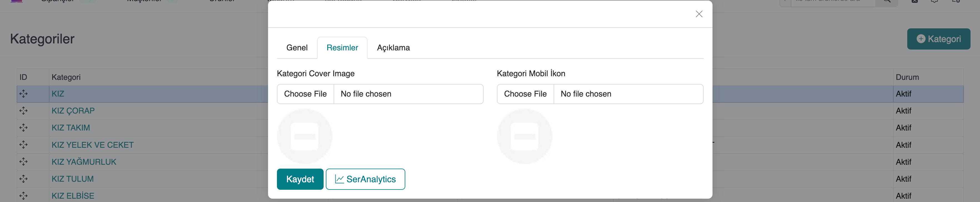Close the category dialog with X
Viewport: 980px width, 202px height.
[x=699, y=14]
